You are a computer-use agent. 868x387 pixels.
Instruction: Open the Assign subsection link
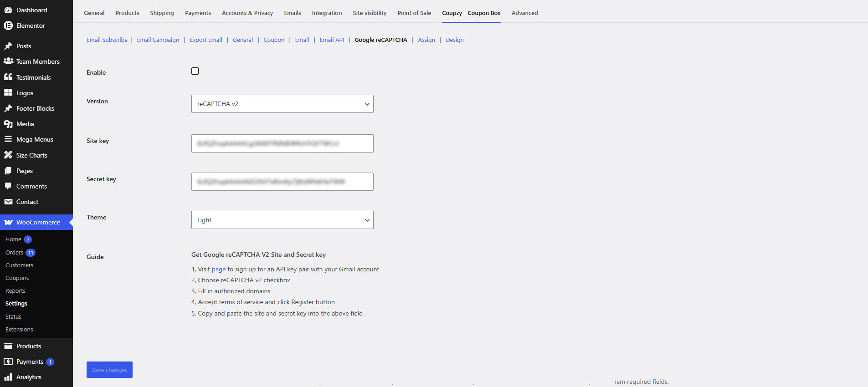(x=426, y=40)
